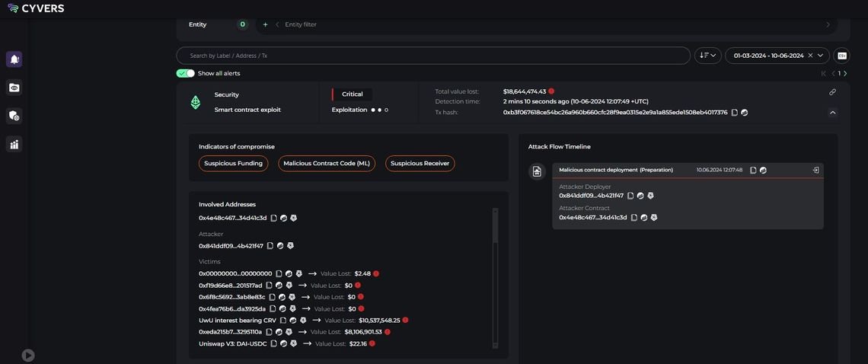Open the monitoring eye folder sidebar icon

pos(14,88)
